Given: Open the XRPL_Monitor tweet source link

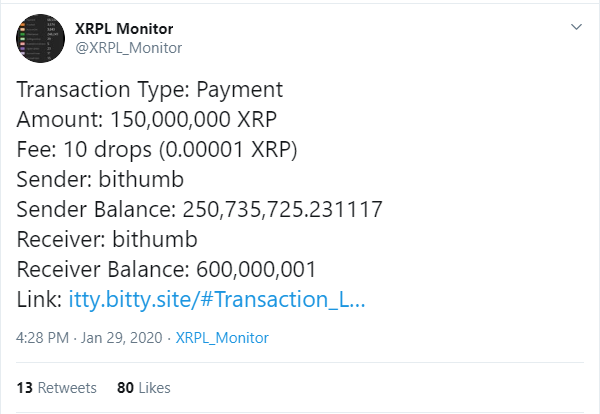Looking at the screenshot, I should tap(222, 338).
